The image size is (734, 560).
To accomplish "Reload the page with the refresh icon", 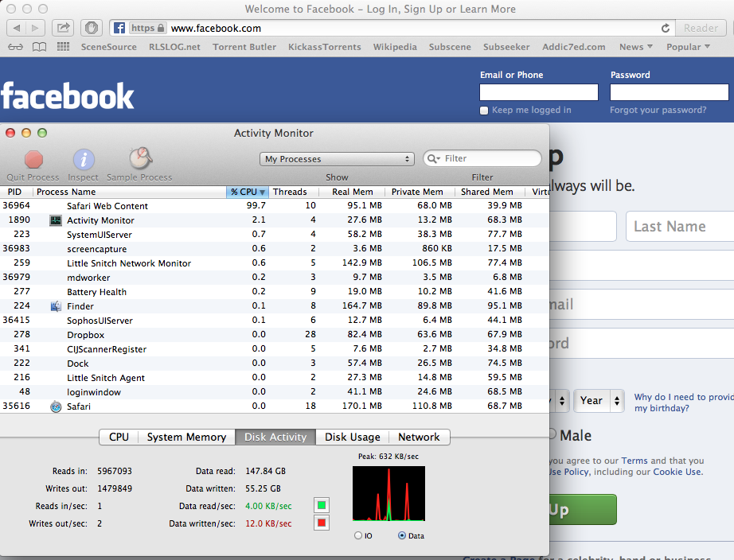I will (x=666, y=28).
